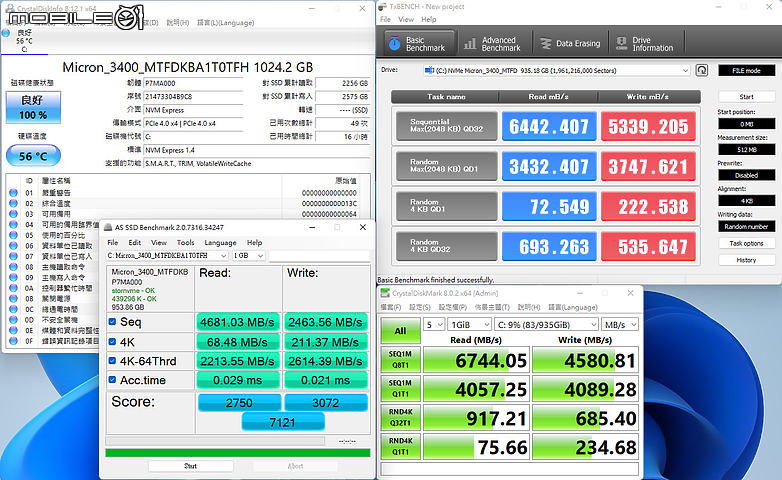Open the File menu in TxBENCH

(386, 19)
